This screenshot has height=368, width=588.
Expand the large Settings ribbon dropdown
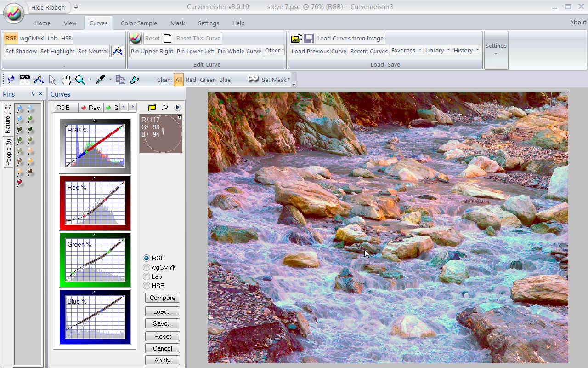click(496, 50)
